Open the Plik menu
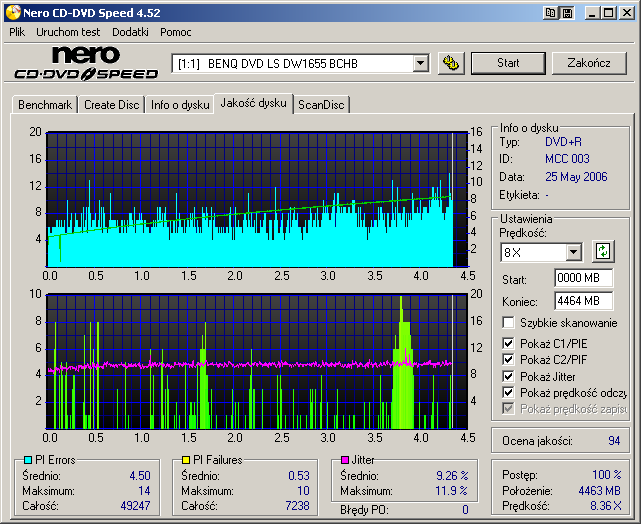The height and width of the screenshot is (524, 641). 17,32
